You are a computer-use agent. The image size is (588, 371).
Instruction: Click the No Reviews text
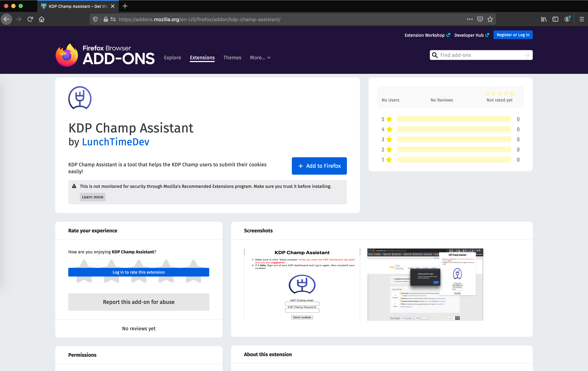[x=442, y=100]
